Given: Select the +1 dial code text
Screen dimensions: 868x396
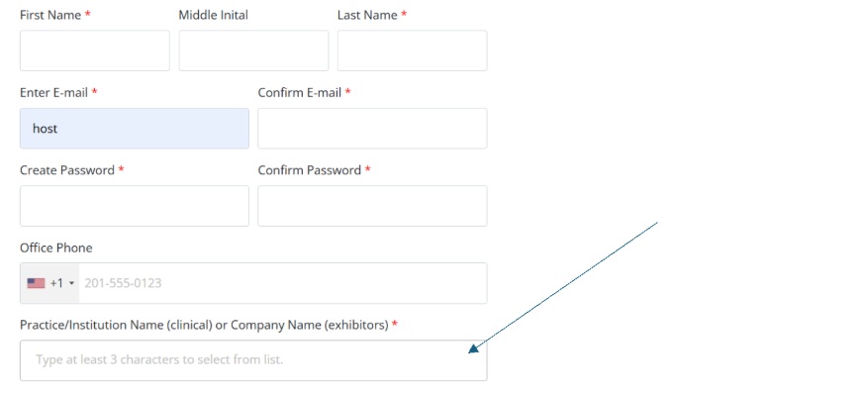Looking at the screenshot, I should [56, 283].
